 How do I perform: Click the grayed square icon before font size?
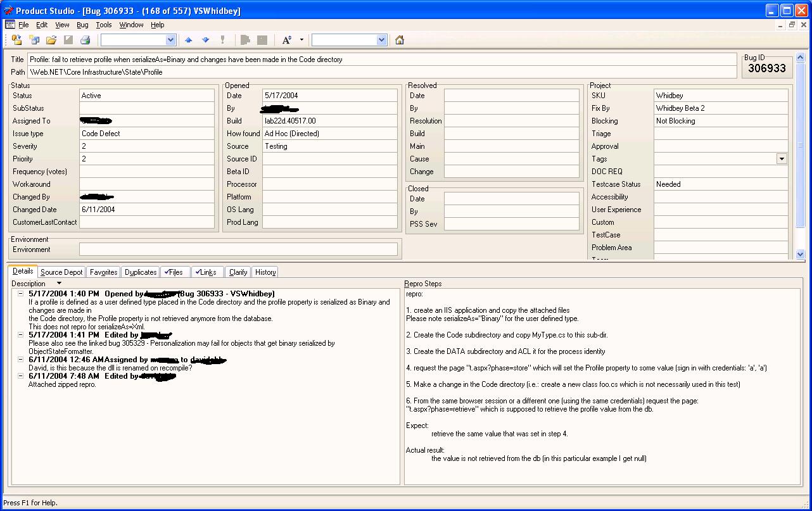pyautogui.click(x=262, y=40)
